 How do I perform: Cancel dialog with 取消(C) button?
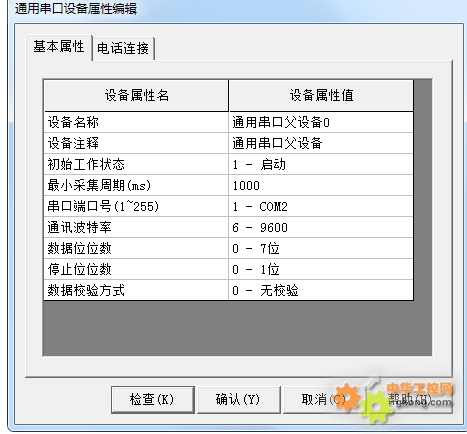click(x=324, y=400)
